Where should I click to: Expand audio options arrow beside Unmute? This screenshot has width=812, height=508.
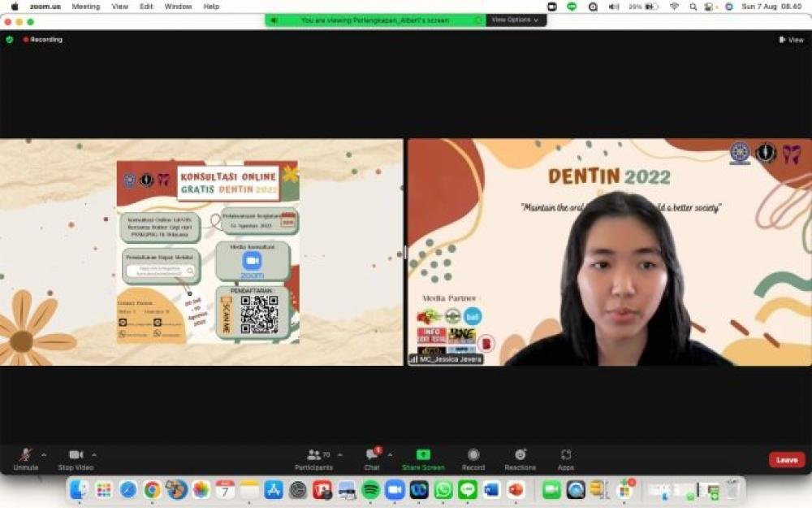click(44, 454)
